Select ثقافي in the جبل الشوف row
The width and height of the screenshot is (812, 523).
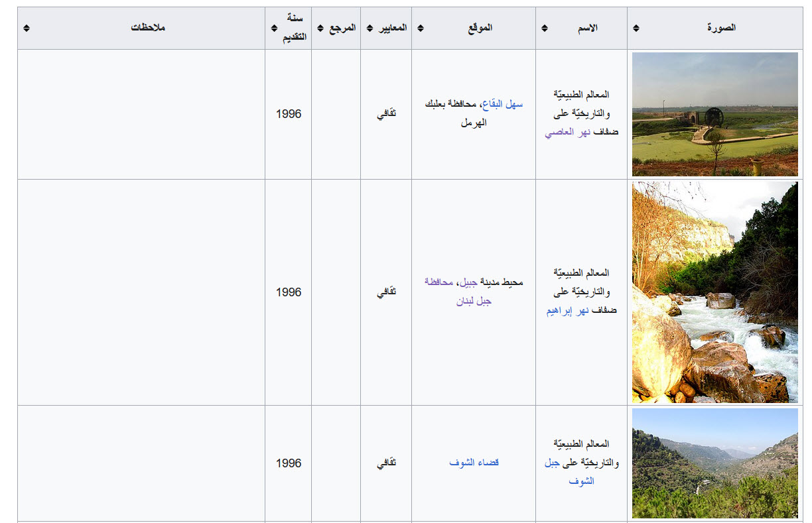(386, 463)
